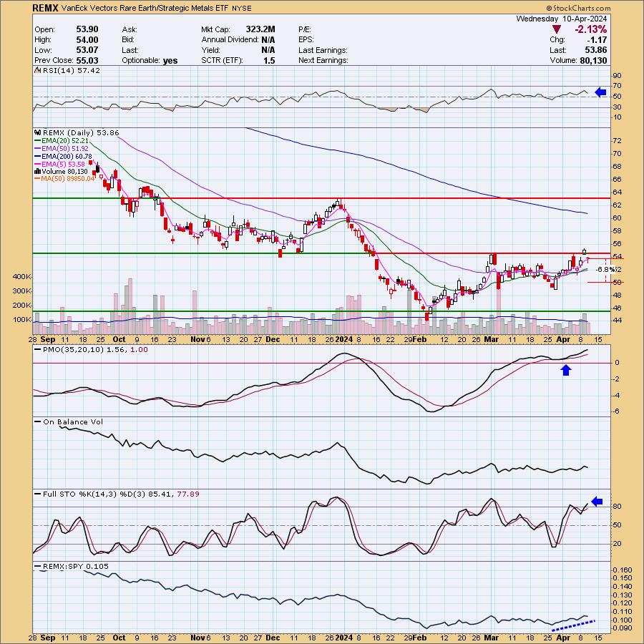644x644 pixels.
Task: Click the Oct label on the bottom date axis
Action: click(x=119, y=638)
